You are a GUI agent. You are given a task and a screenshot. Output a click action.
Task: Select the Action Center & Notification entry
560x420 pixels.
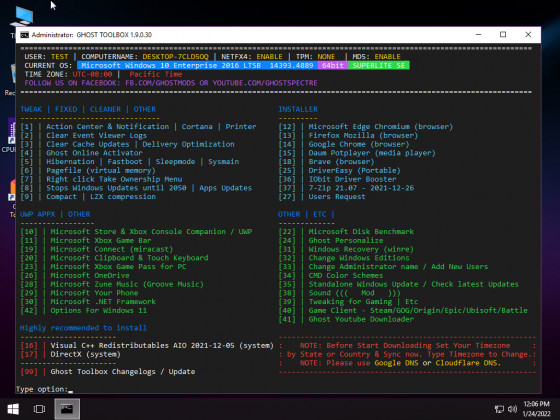tap(138, 127)
